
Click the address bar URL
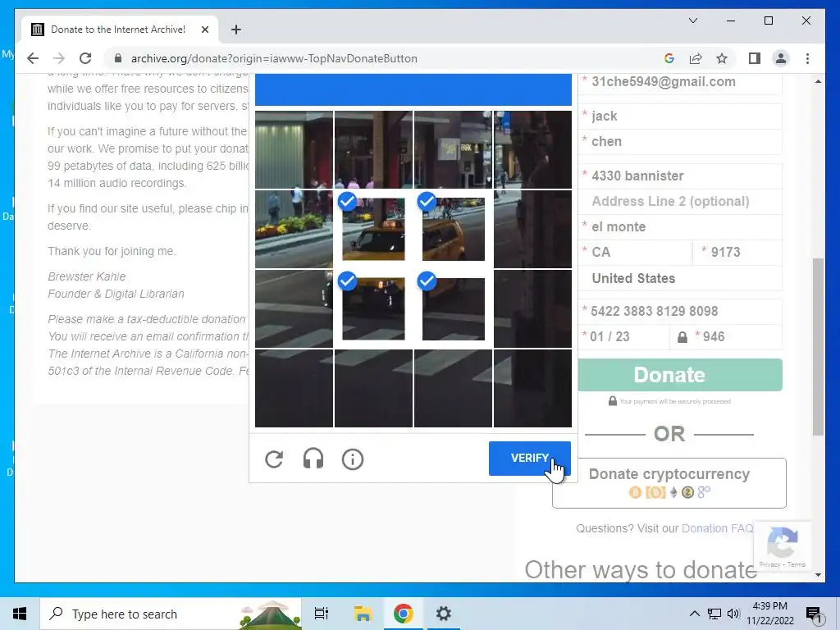274,58
